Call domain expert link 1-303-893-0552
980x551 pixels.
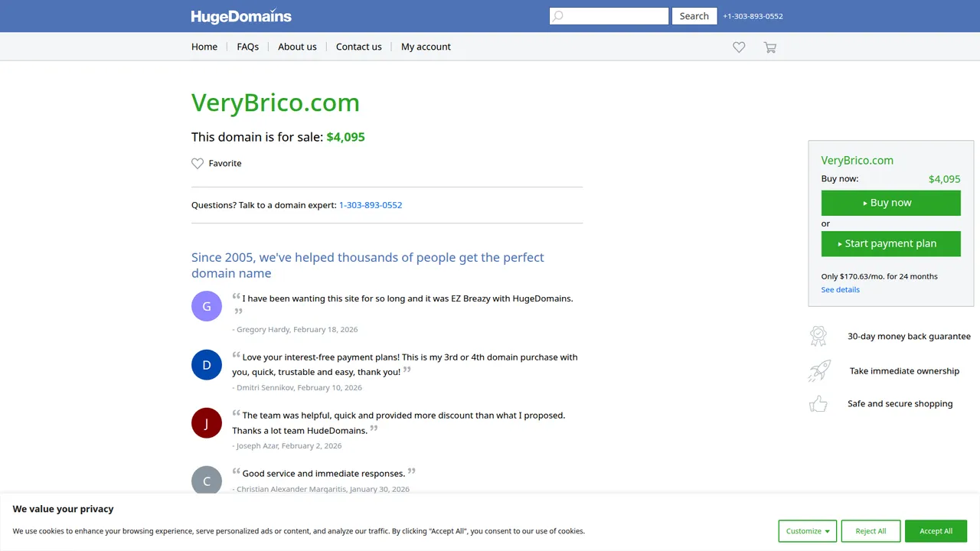(x=371, y=205)
